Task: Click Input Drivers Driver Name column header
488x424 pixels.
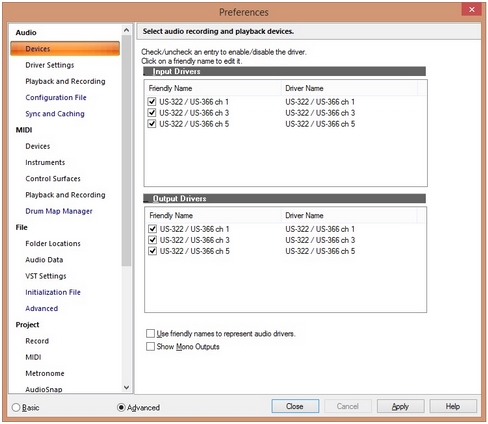Action: [x=350, y=88]
